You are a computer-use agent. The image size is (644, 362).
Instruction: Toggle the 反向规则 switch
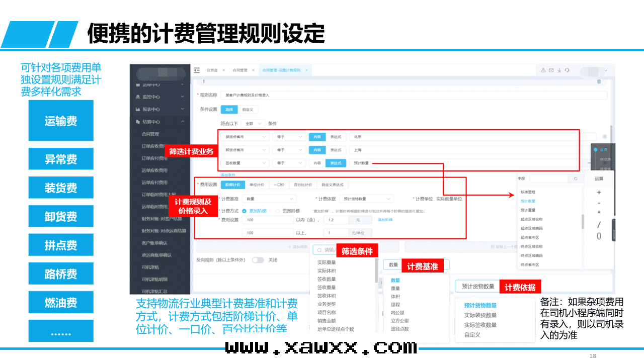(x=258, y=260)
